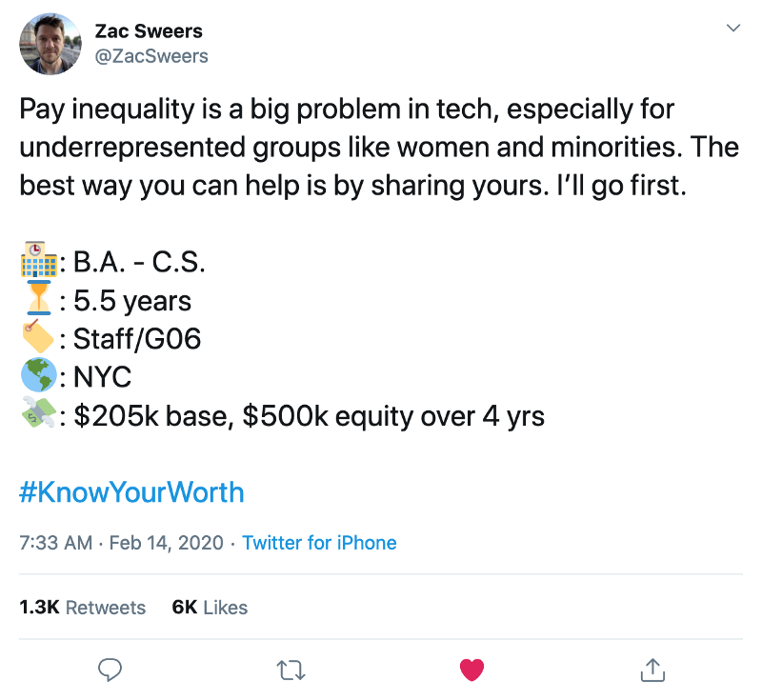Viewport: 762px width, 700px height.
Task: Click the school building emoji
Action: click(x=39, y=259)
